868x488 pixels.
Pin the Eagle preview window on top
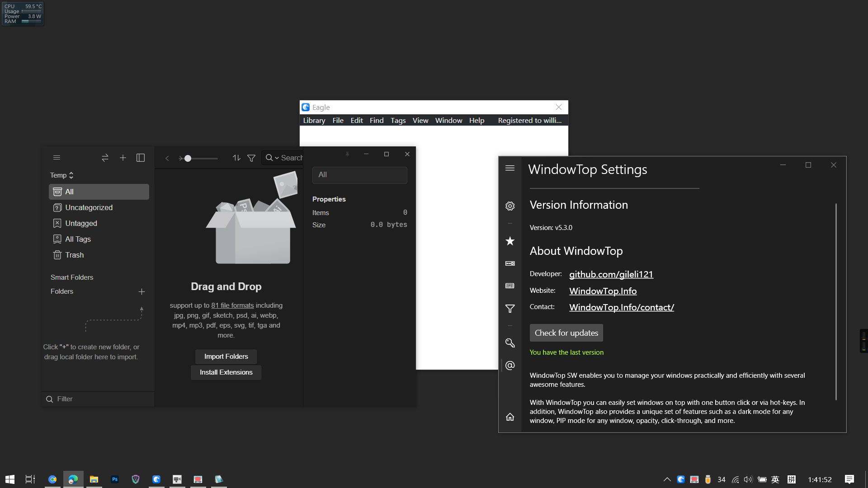pos(347,154)
